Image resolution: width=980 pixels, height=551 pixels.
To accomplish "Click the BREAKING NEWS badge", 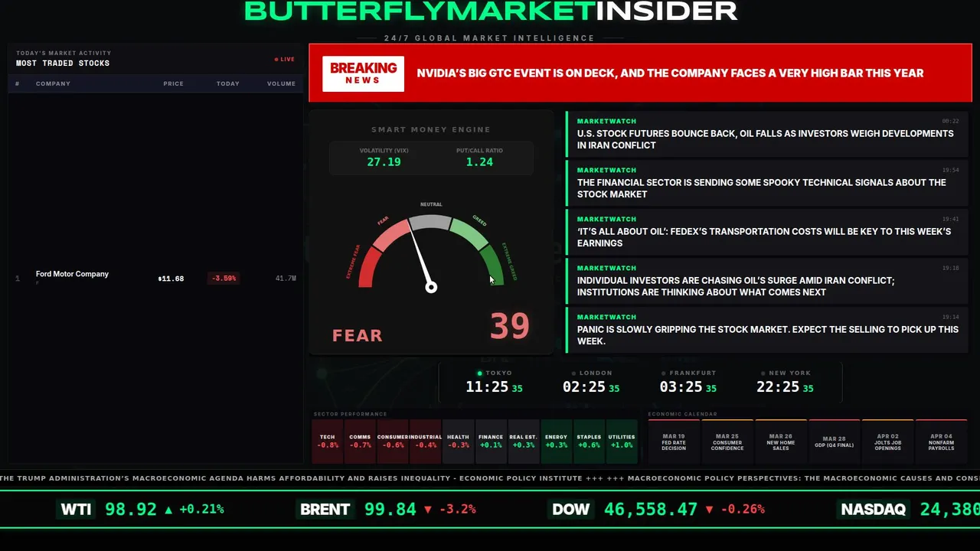I will point(363,73).
